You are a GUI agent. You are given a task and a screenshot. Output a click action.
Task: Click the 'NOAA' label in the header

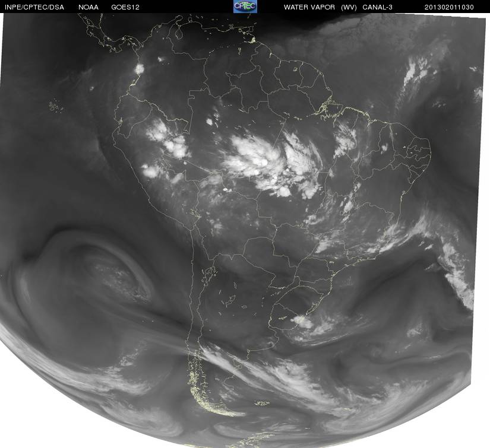(88, 7)
